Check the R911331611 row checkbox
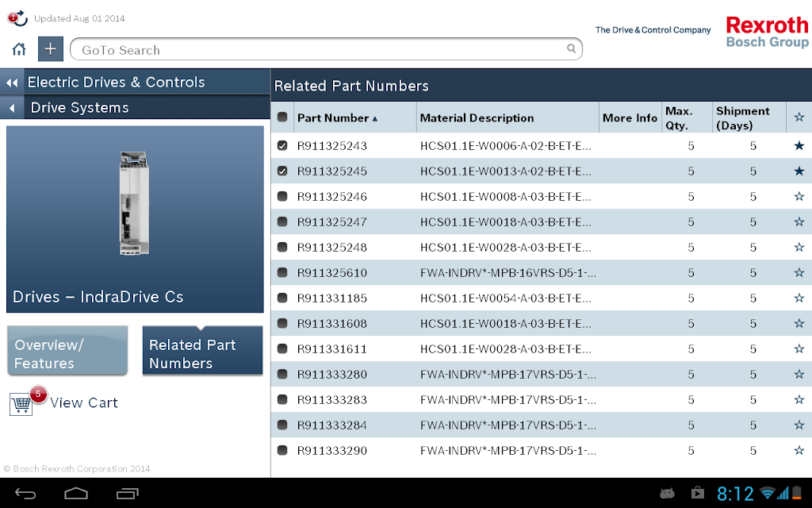Viewport: 812px width, 508px height. point(282,349)
